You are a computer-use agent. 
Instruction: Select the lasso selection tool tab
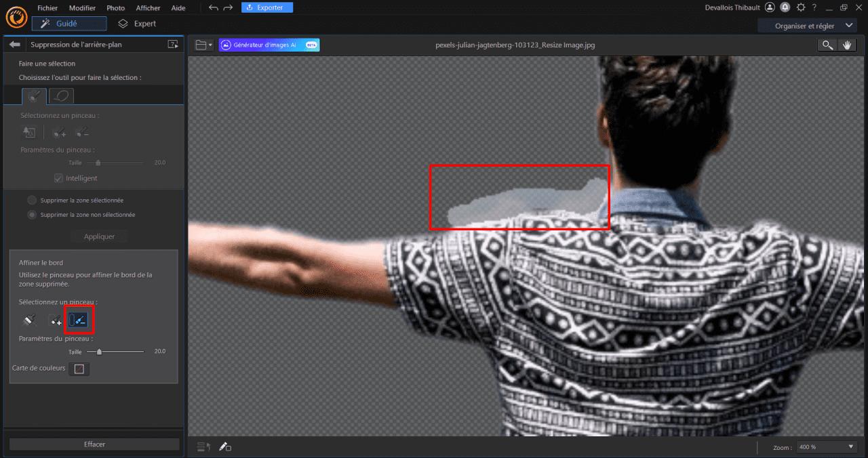click(62, 95)
